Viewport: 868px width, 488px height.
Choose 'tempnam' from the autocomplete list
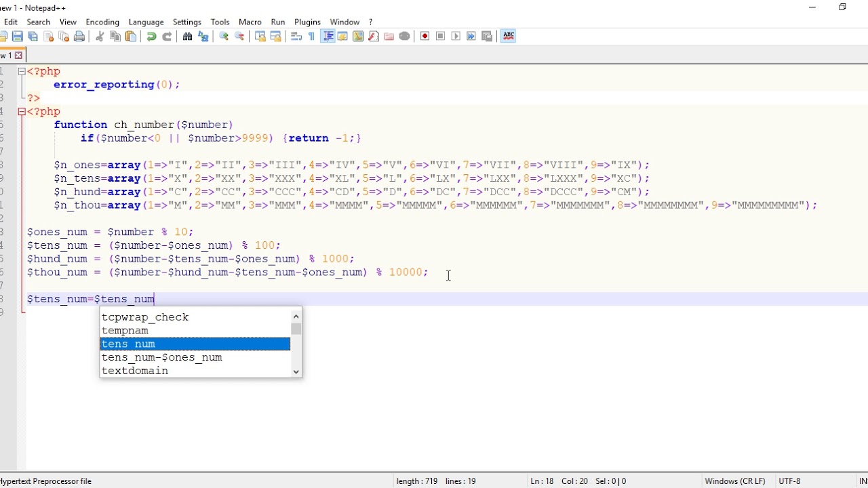(x=195, y=331)
